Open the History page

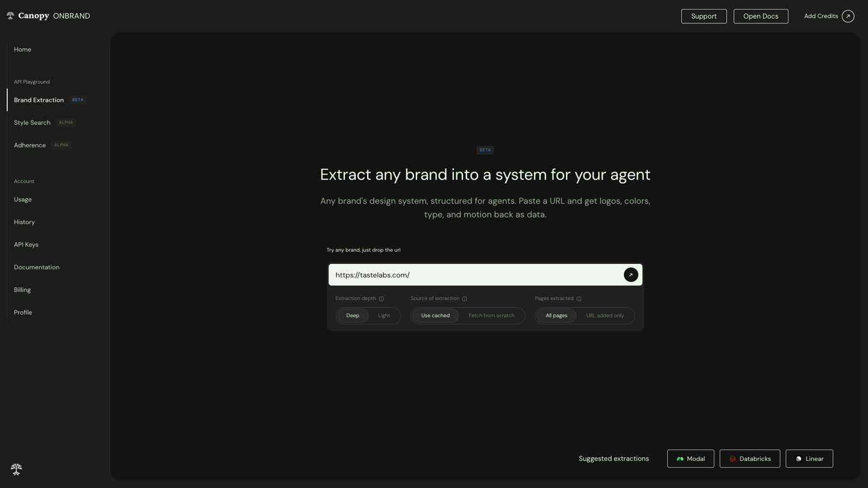coord(24,222)
